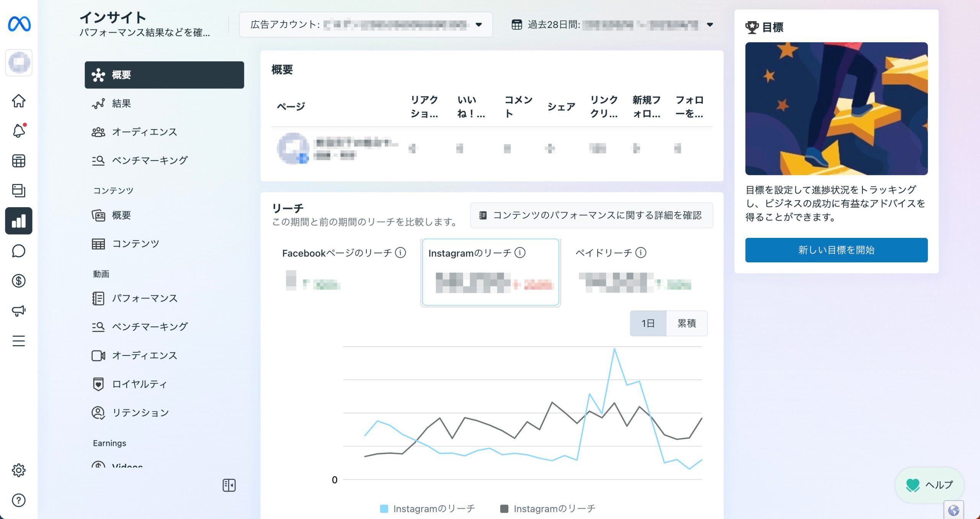This screenshot has height=519, width=980.
Task: Click the light blue Instagramのリーチ legend swatch
Action: tap(384, 509)
